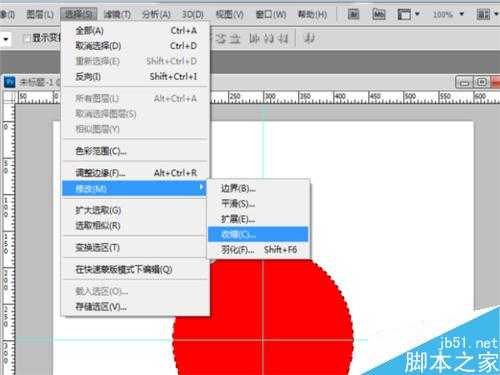This screenshot has height=375, width=500.
Task: Click the view extras icon in top bar
Action: click(404, 14)
